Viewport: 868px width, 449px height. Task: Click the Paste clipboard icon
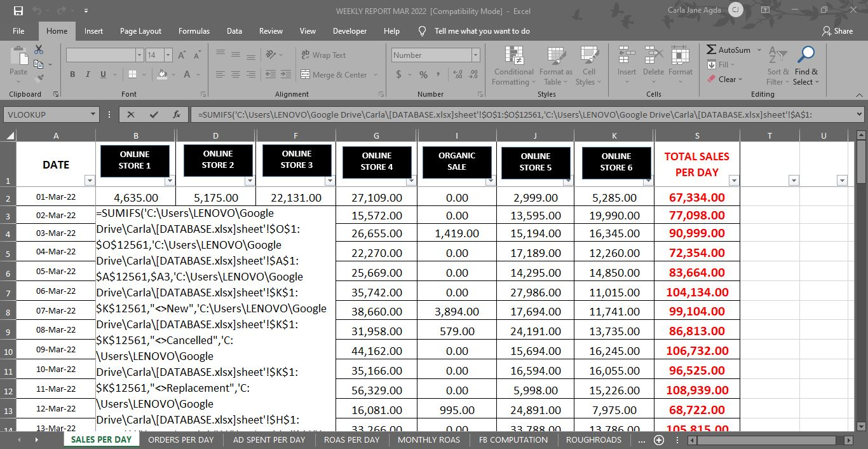tap(18, 57)
